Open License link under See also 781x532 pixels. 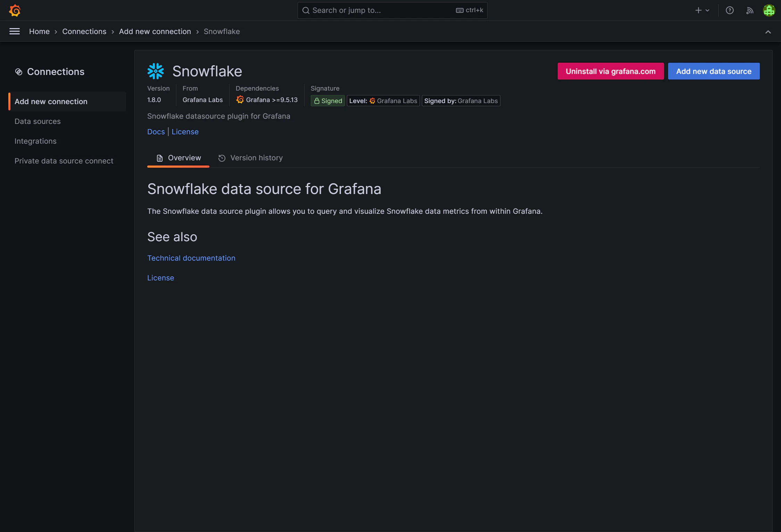pyautogui.click(x=160, y=278)
